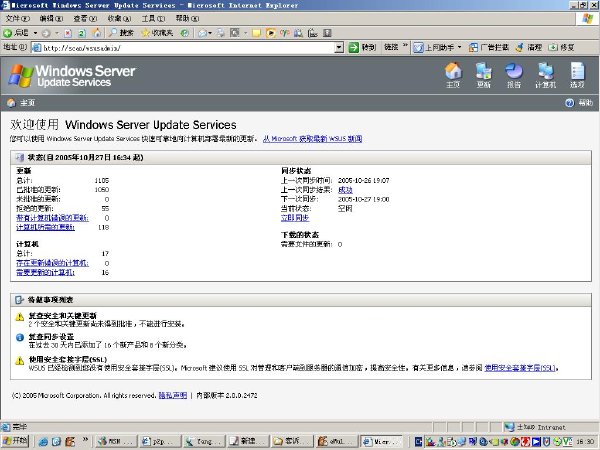The height and width of the screenshot is (450, 600).
Task: Click the To Do List (待办事项列表) header
Action: 301,300
